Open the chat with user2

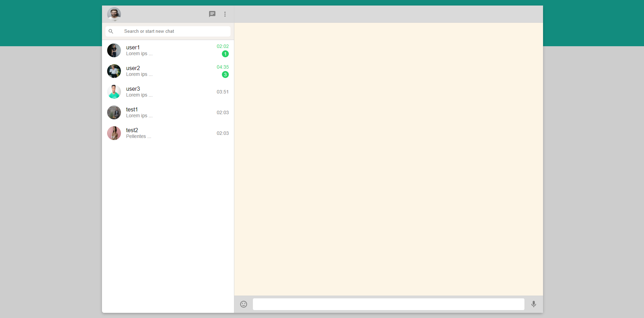(x=165, y=71)
